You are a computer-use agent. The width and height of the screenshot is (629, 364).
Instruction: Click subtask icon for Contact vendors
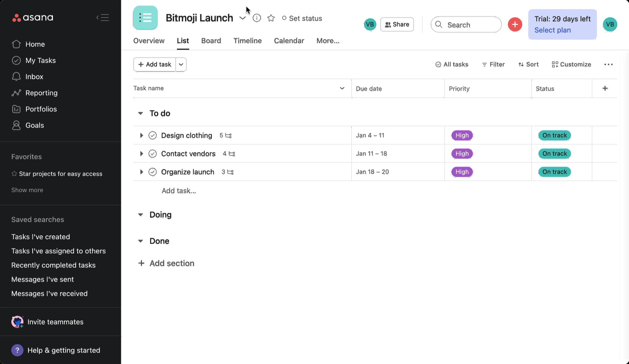[232, 154]
